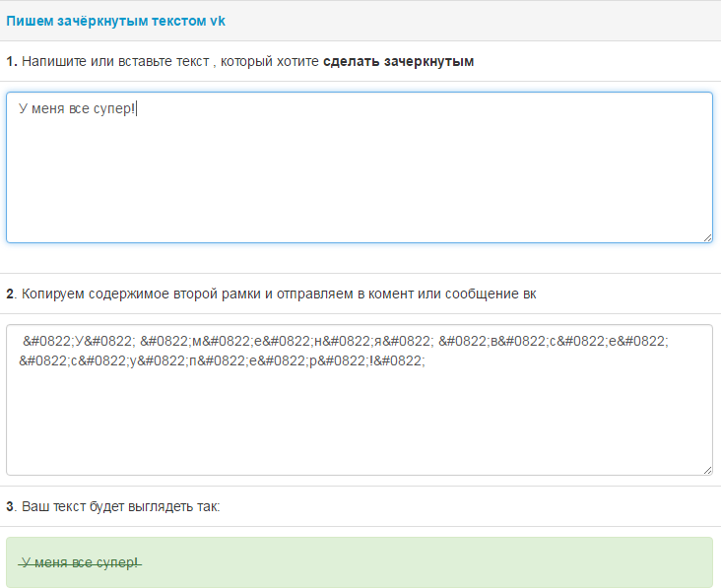Click the resize grip of the encoded output box
Viewport: 721px width, 588px height.
707,469
